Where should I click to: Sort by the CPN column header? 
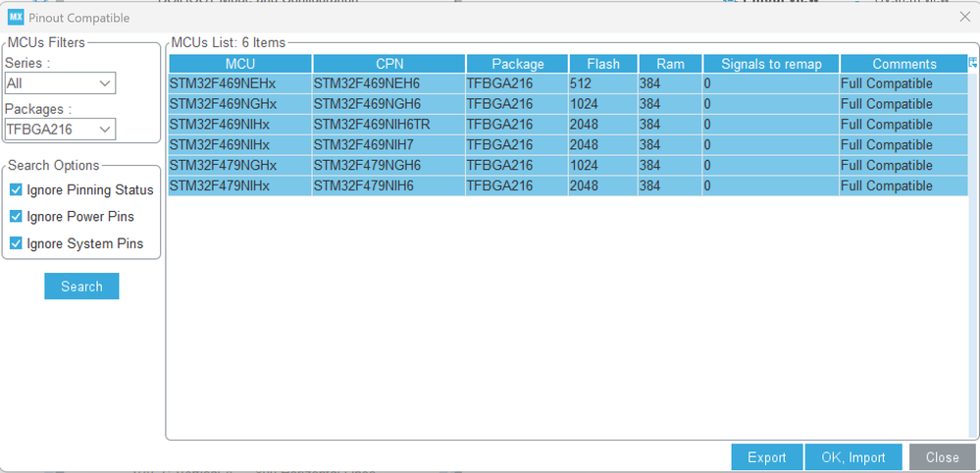[389, 64]
